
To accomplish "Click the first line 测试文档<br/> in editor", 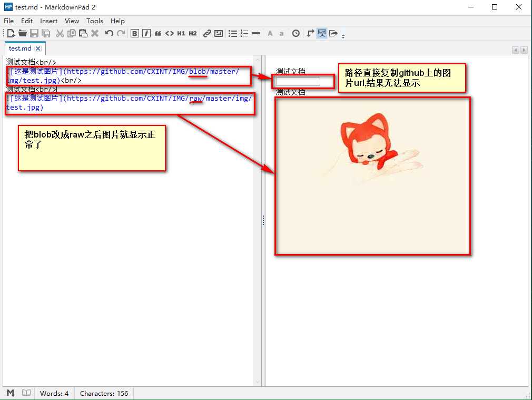I will click(x=31, y=62).
